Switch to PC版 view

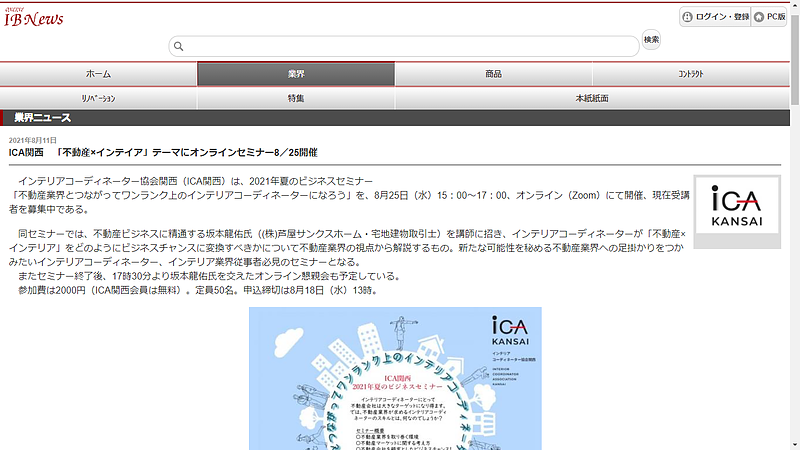click(769, 17)
